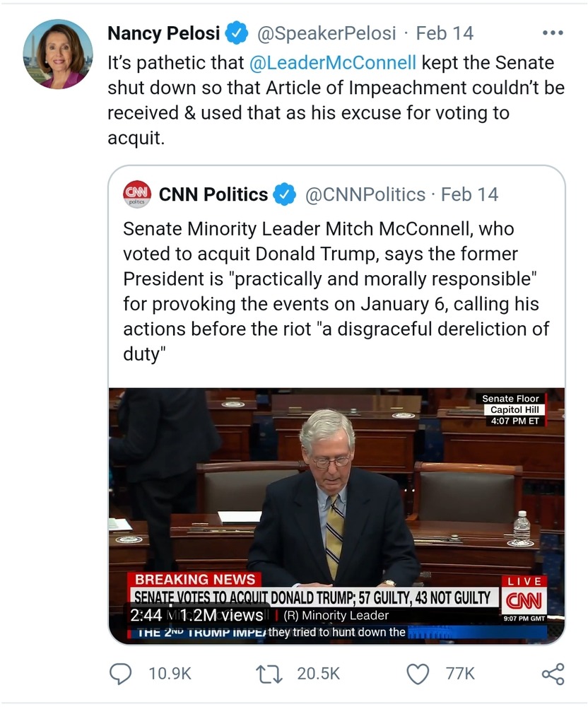Open the @SpeakerPelosi handle

tap(326, 33)
